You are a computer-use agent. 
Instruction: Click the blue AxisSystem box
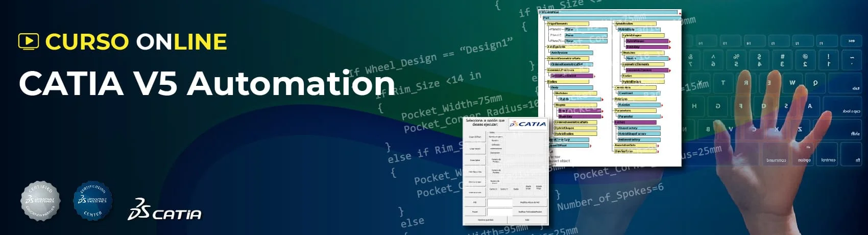click(572, 53)
